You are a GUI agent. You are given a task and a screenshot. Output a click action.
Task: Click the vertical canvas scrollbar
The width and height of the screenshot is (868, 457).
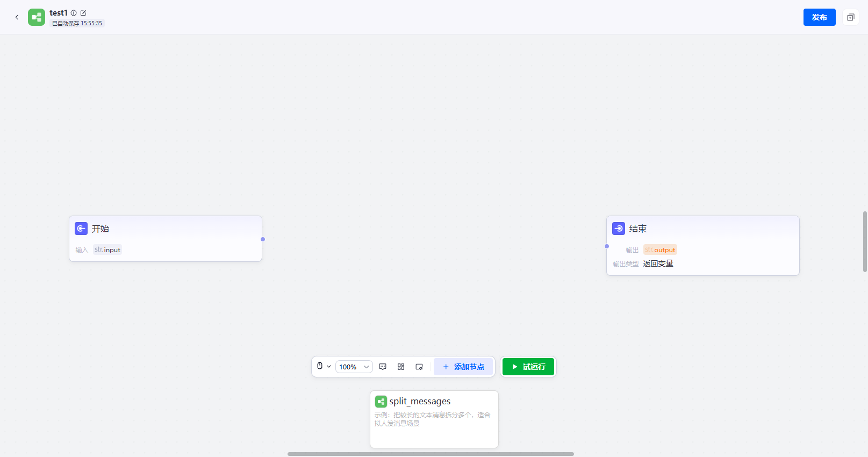click(x=865, y=241)
